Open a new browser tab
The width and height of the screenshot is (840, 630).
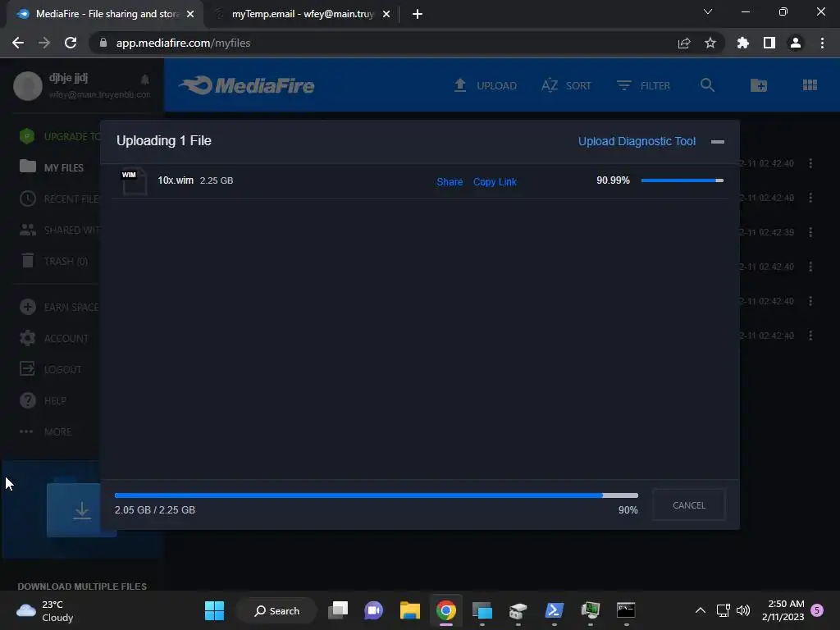click(x=418, y=14)
